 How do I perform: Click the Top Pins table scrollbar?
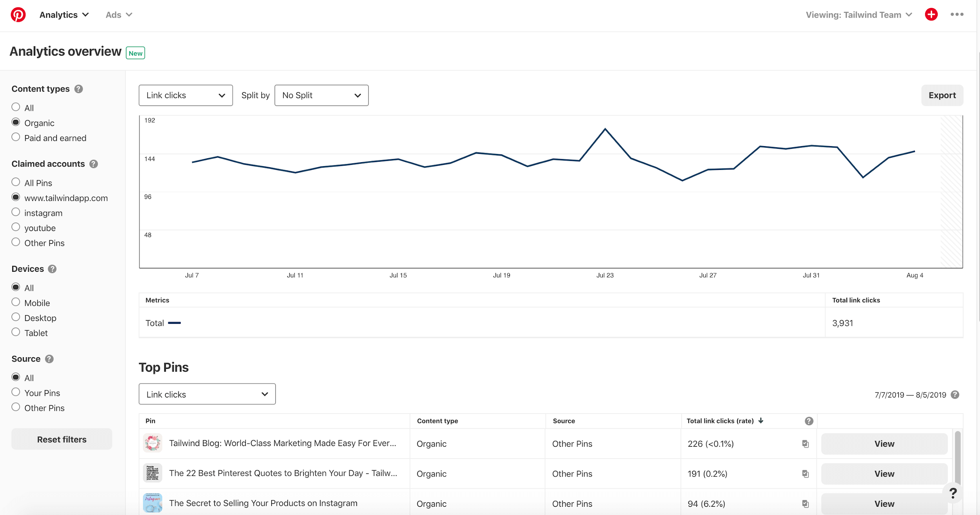point(957,457)
